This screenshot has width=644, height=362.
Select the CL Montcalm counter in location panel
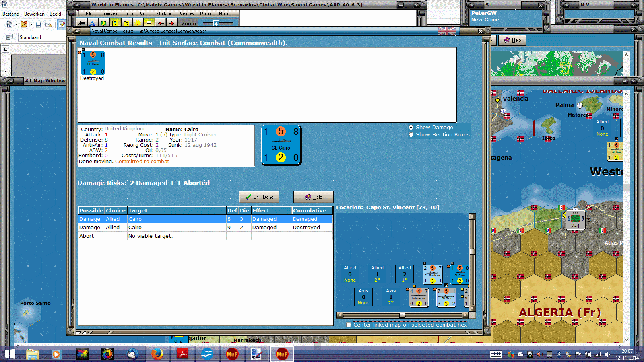click(x=432, y=274)
